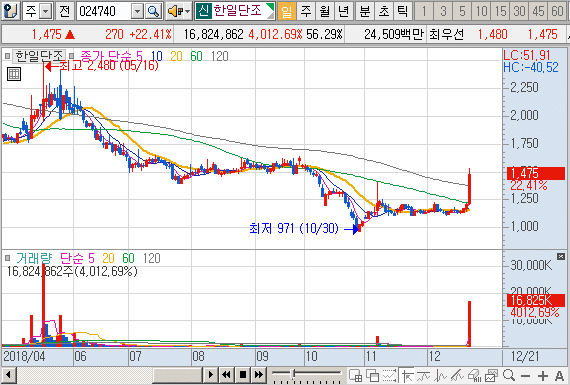Image resolution: width=570 pixels, height=385 pixels.
Task: Click the 1,480 best ask price
Action: pos(492,35)
